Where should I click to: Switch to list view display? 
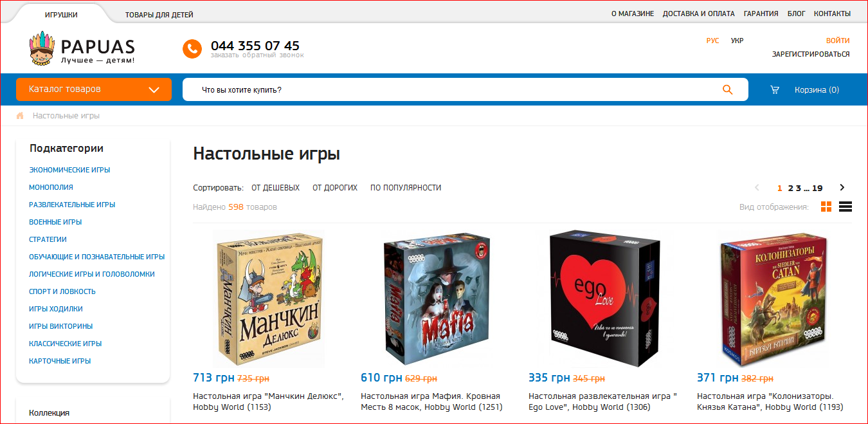click(845, 207)
